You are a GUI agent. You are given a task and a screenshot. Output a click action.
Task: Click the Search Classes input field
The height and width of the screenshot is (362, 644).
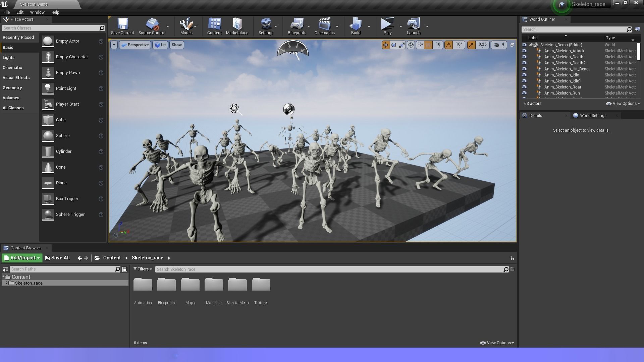point(50,28)
